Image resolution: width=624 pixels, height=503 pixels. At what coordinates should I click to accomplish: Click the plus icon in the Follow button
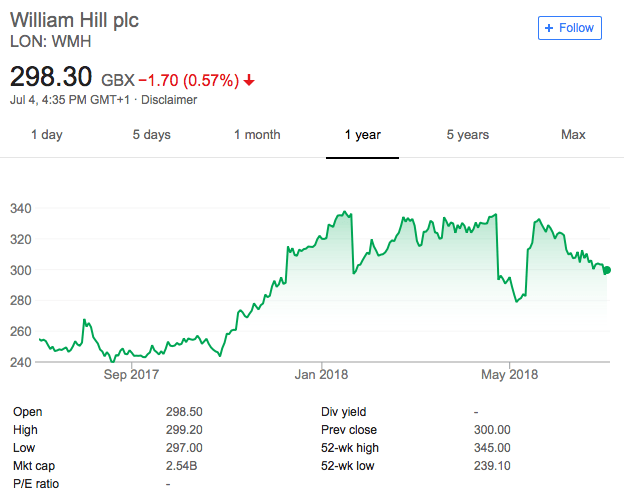[549, 28]
